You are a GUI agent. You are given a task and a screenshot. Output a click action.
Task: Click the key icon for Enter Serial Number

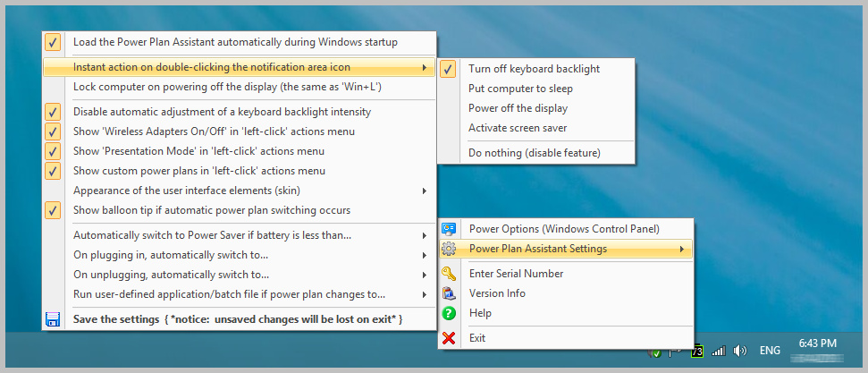click(x=449, y=273)
